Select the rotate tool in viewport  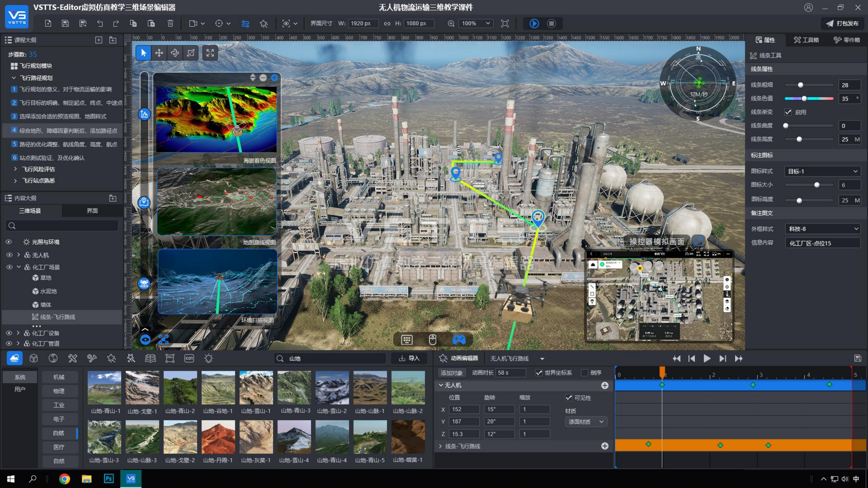click(x=175, y=53)
